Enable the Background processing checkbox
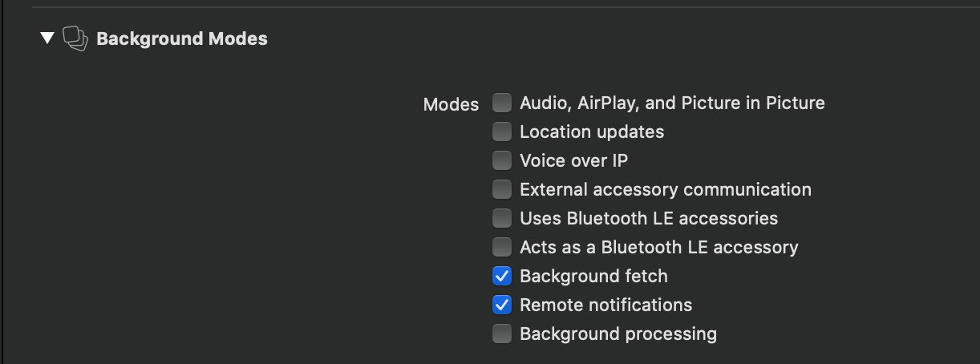 [502, 334]
